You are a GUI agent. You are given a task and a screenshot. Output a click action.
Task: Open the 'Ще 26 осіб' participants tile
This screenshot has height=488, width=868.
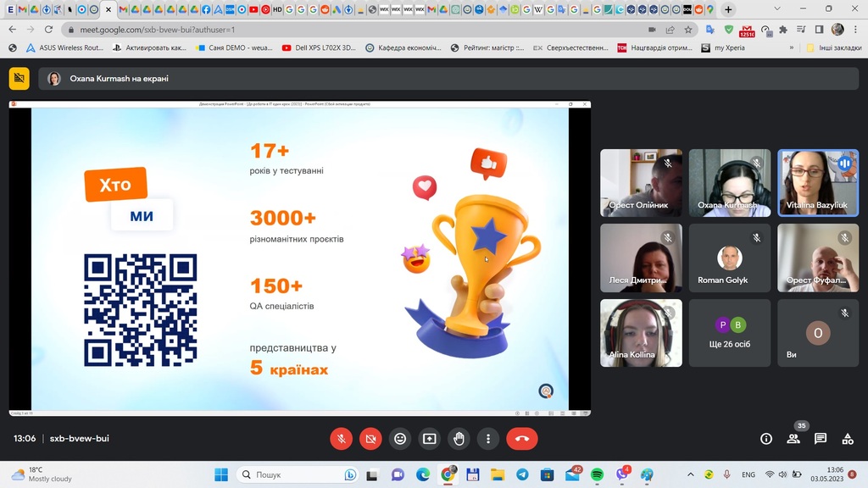(730, 332)
